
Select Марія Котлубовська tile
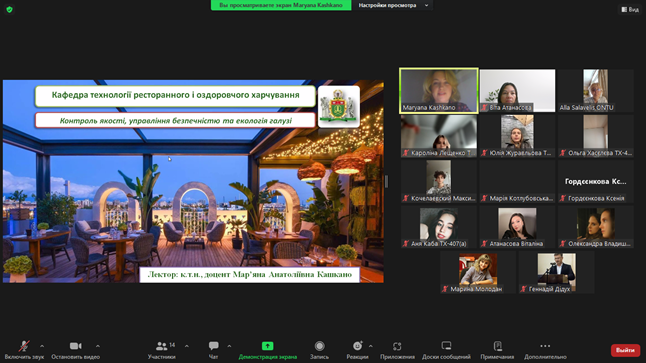click(517, 181)
